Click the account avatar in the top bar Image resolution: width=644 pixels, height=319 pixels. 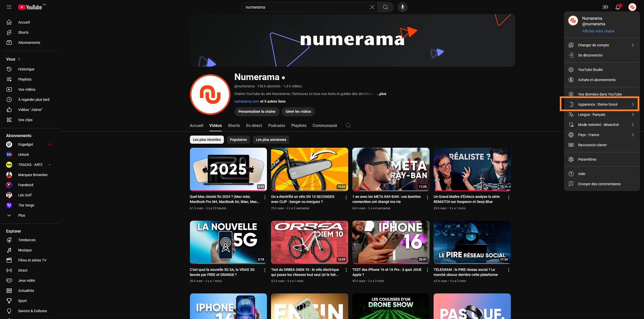632,7
